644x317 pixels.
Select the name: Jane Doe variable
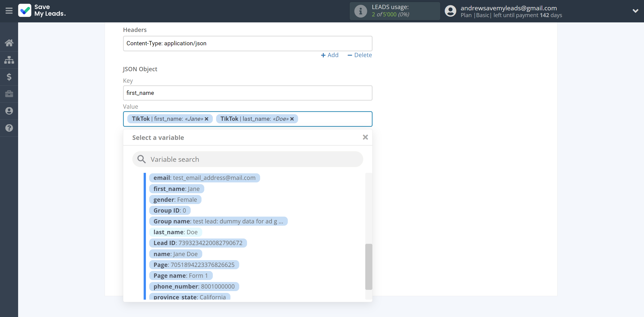click(x=176, y=254)
